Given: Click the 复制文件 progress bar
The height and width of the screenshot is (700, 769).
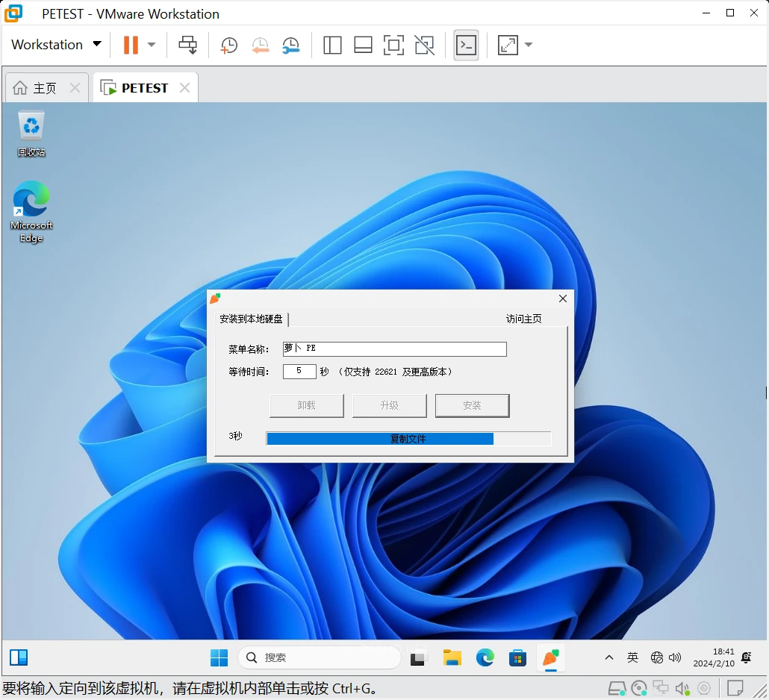Looking at the screenshot, I should coord(408,438).
